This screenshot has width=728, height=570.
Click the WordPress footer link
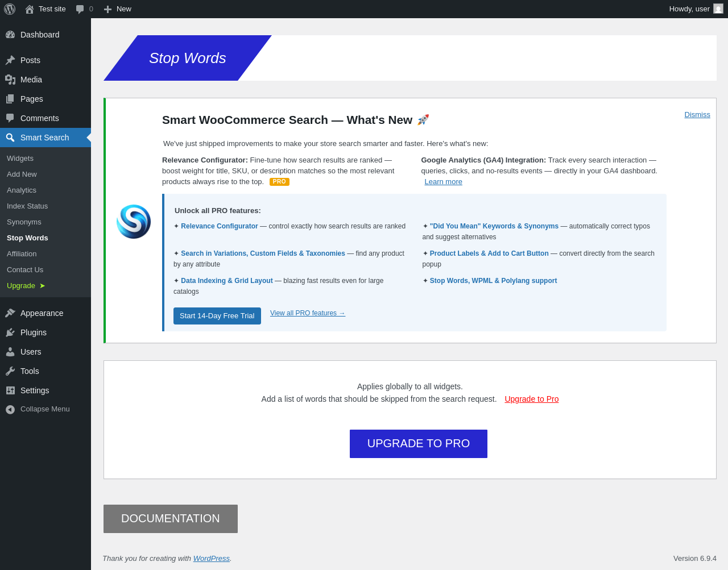click(212, 559)
